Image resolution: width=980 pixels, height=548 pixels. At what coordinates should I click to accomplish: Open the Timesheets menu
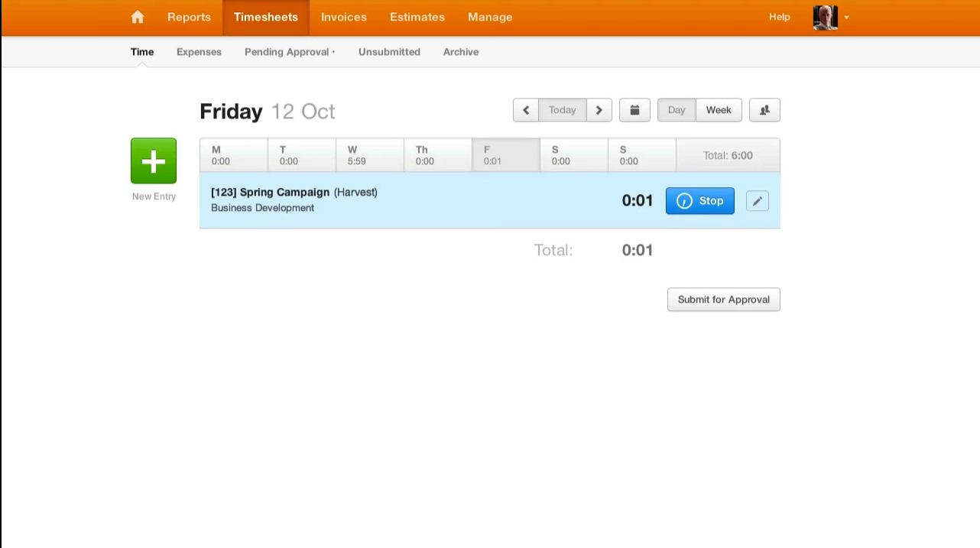266,17
